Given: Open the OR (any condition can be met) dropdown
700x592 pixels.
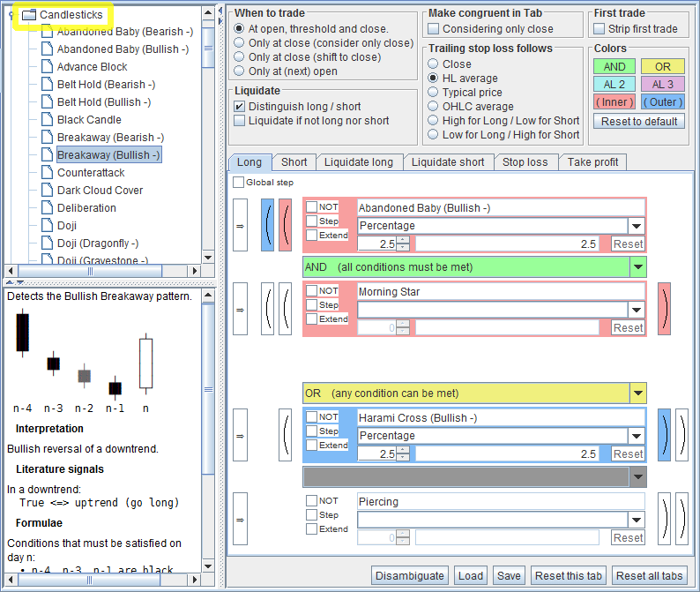Looking at the screenshot, I should [638, 393].
